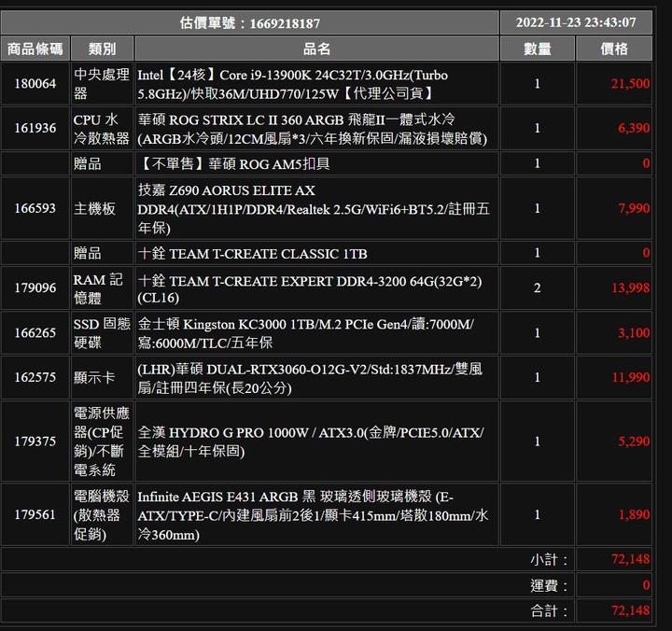Viewport: 672px width, 631px height.
Task: Select the 電腦機殼 category cell
Action: point(102,515)
